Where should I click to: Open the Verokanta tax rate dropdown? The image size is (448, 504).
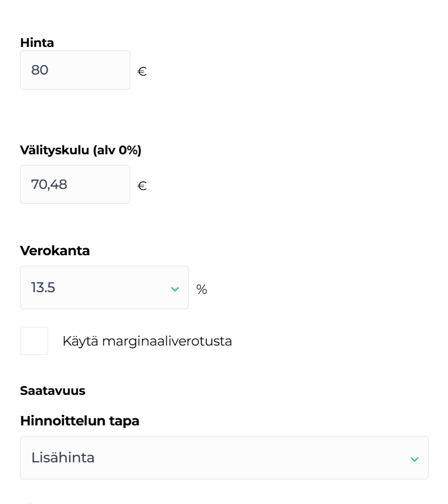[104, 288]
